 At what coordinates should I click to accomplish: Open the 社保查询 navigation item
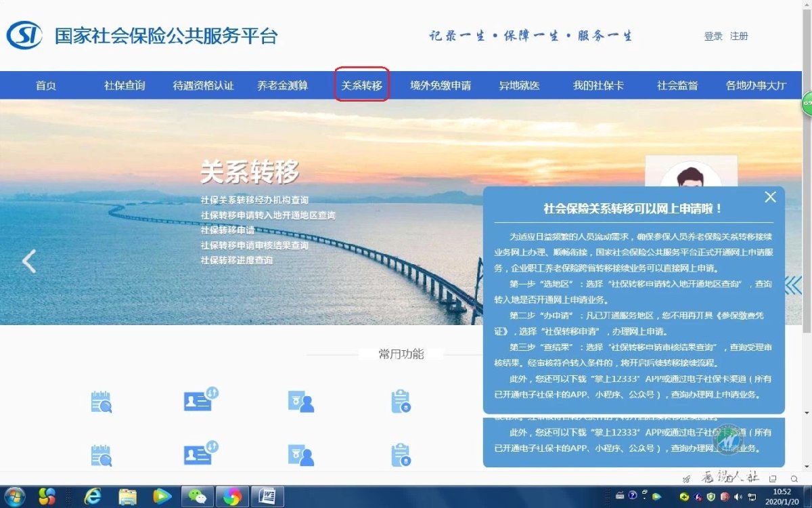point(125,85)
